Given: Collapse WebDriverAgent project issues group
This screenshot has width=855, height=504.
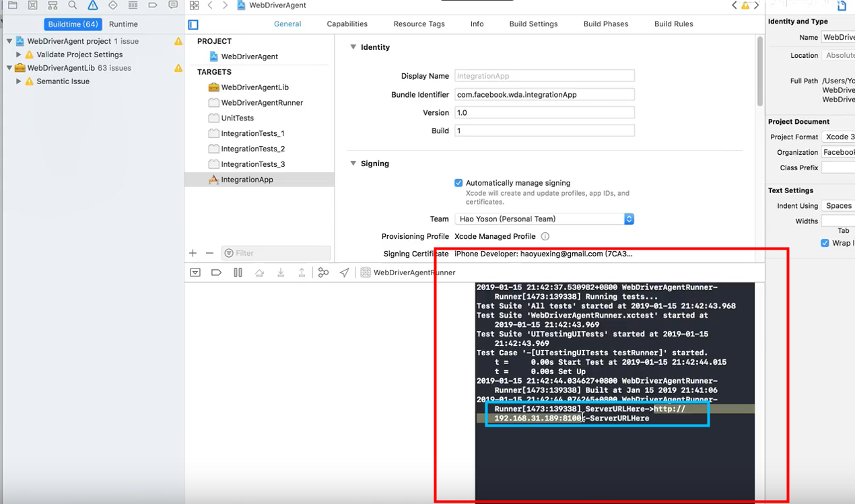Looking at the screenshot, I should click(x=9, y=41).
